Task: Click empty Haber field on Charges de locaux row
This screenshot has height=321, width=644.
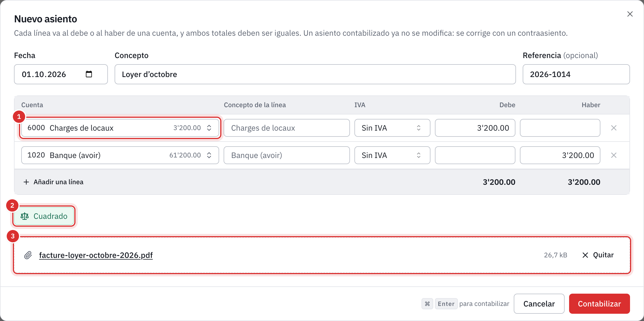Action: pos(560,128)
